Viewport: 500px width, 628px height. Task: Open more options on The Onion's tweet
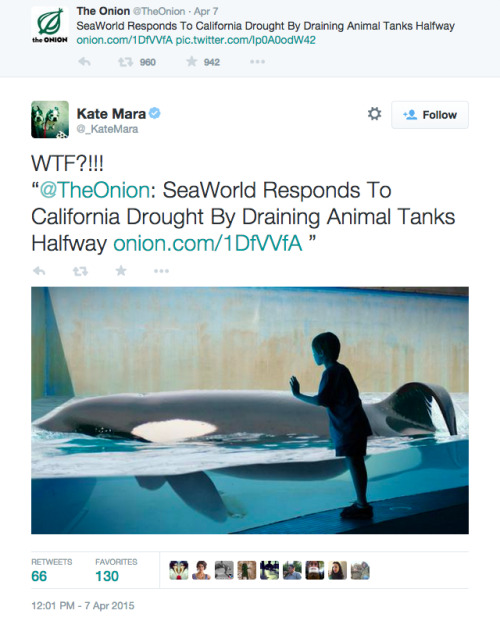pos(257,62)
